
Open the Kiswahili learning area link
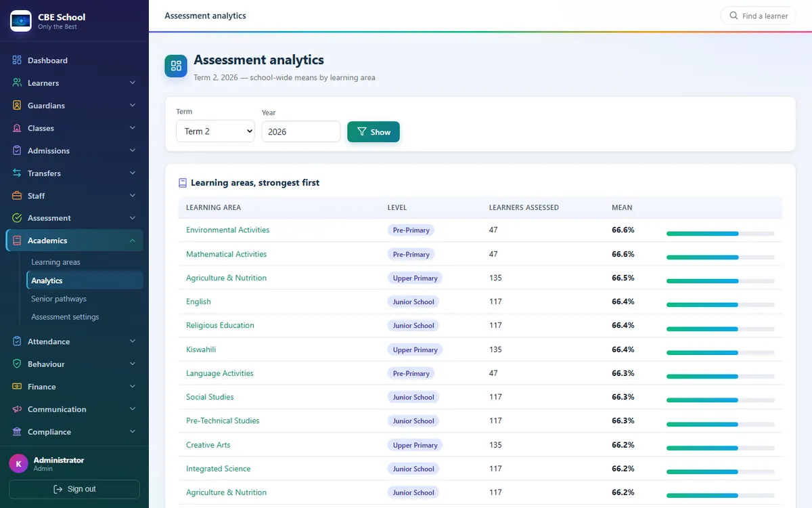[201, 350]
